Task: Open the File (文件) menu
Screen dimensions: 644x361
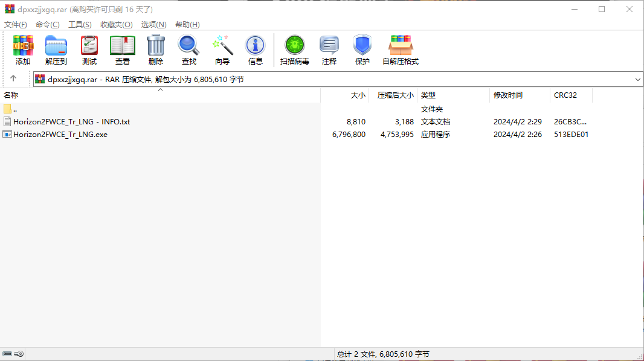Action: (x=16, y=25)
